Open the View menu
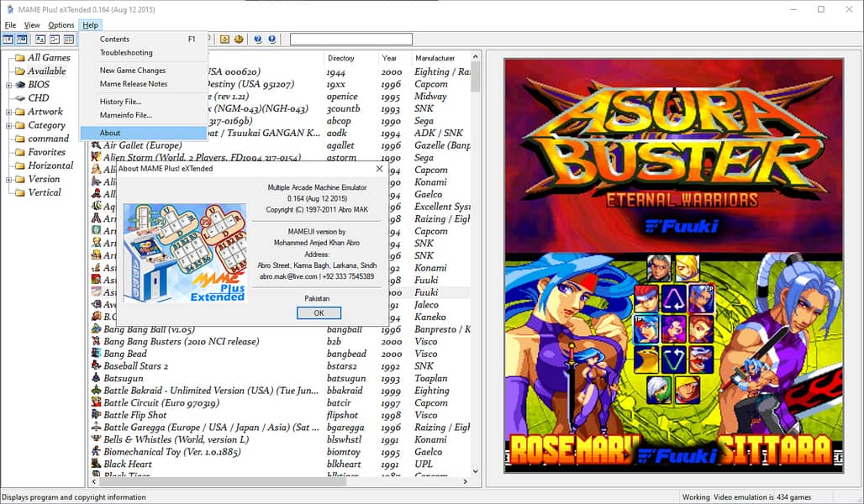The height and width of the screenshot is (504, 864). pos(32,25)
